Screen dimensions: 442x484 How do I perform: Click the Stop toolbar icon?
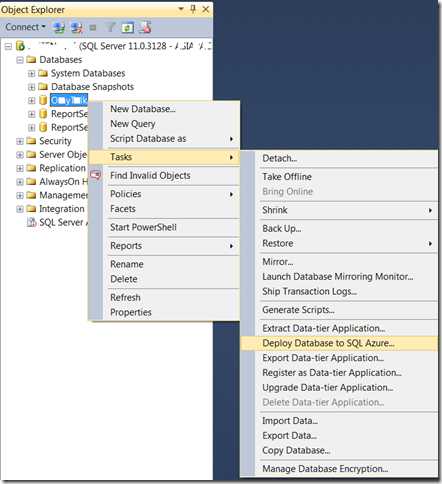click(x=93, y=27)
